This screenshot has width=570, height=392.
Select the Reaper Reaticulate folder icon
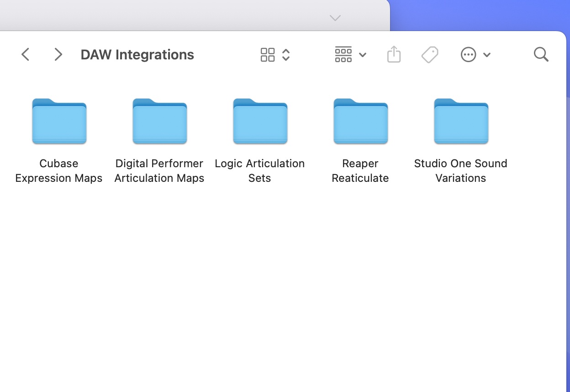coord(361,121)
